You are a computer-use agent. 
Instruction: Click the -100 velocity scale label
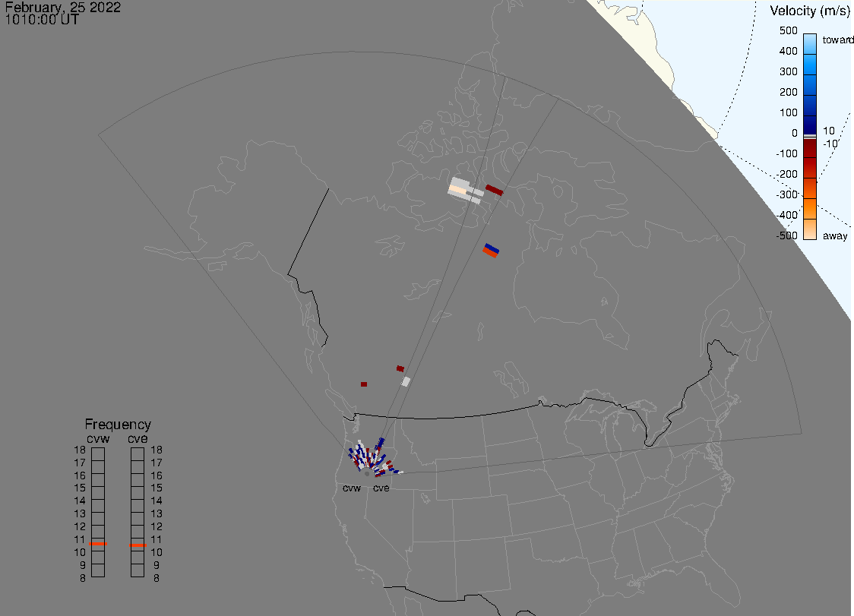[786, 153]
